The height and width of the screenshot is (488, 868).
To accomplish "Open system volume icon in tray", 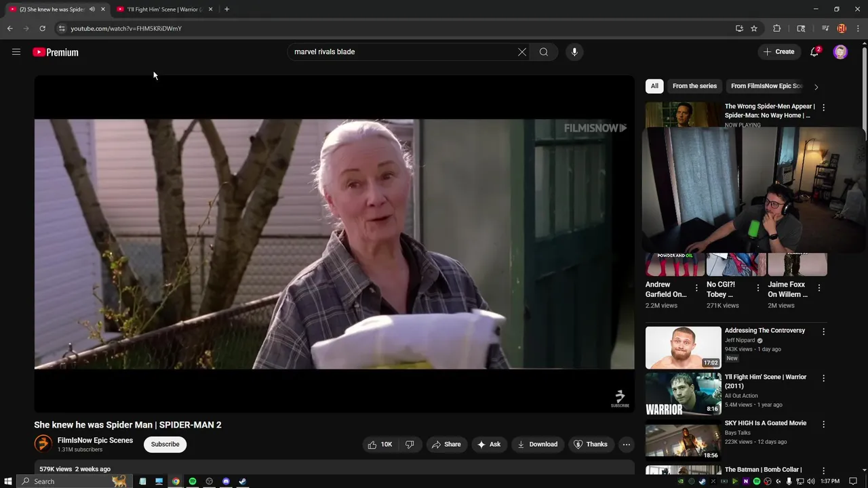I will pyautogui.click(x=811, y=481).
